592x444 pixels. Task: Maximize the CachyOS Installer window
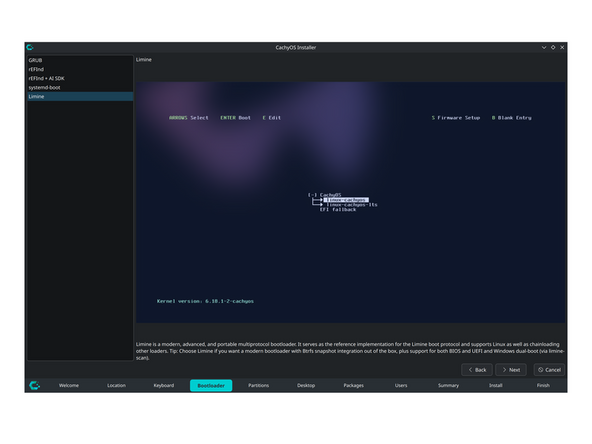(553, 47)
